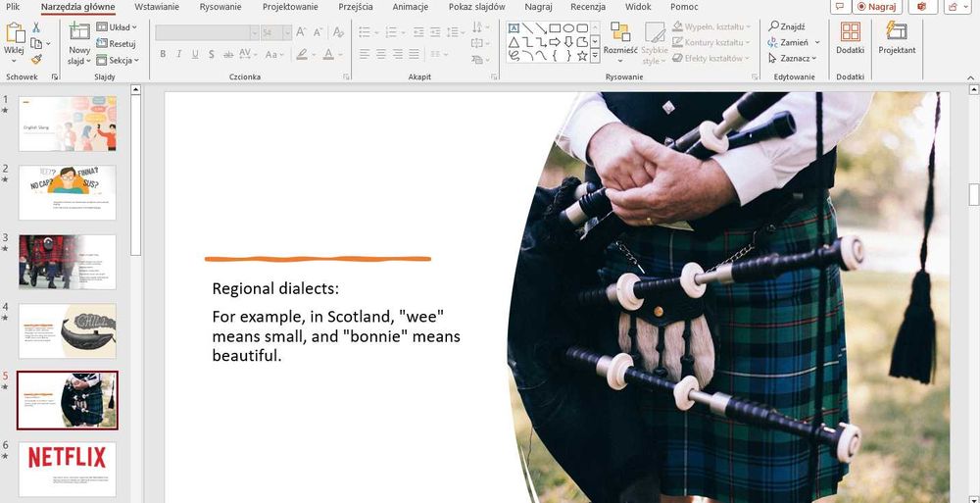This screenshot has width=980, height=503.
Task: Click the Increase Font Size icon
Action: point(301,32)
